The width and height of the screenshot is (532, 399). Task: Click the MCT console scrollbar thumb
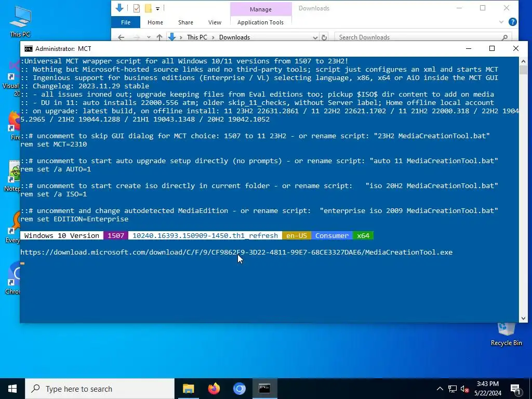coord(523,70)
